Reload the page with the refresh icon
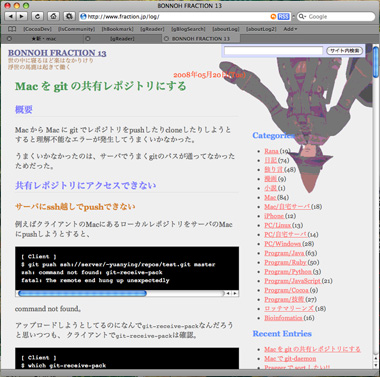380x377 pixels. point(37,16)
